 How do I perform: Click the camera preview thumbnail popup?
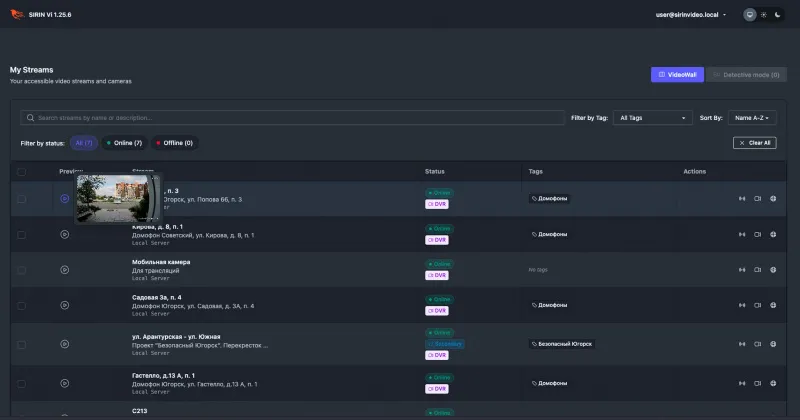(x=118, y=199)
